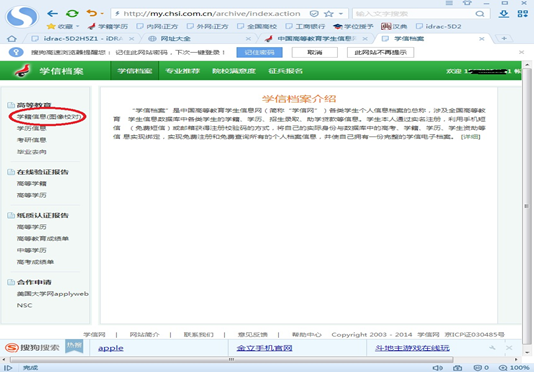Screen dimensions: 534x372
Task: Dismiss the password reminder bar
Action: click(521, 52)
